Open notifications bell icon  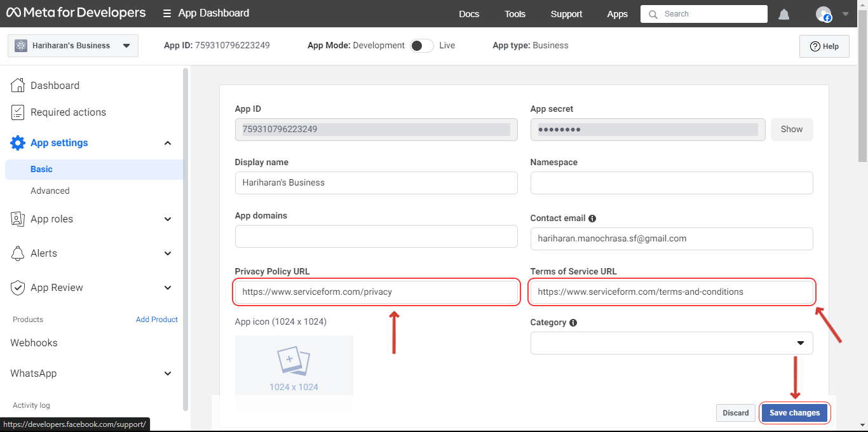[x=784, y=14]
